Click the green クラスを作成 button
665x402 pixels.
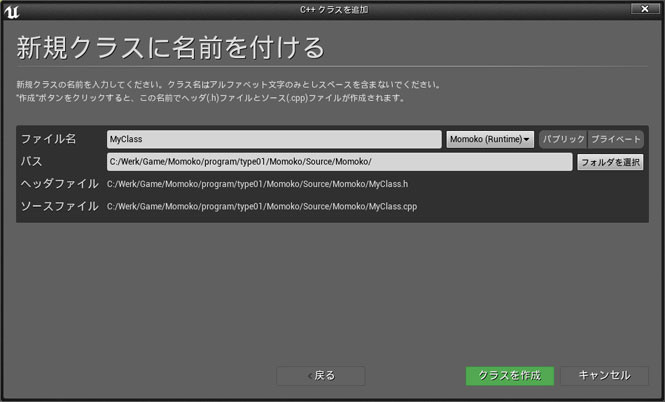[510, 376]
